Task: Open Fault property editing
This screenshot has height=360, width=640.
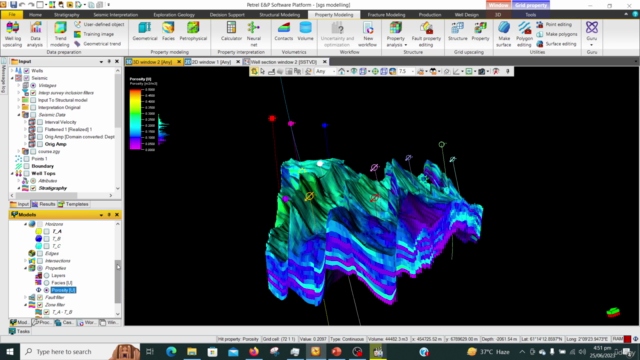Action: tap(426, 34)
